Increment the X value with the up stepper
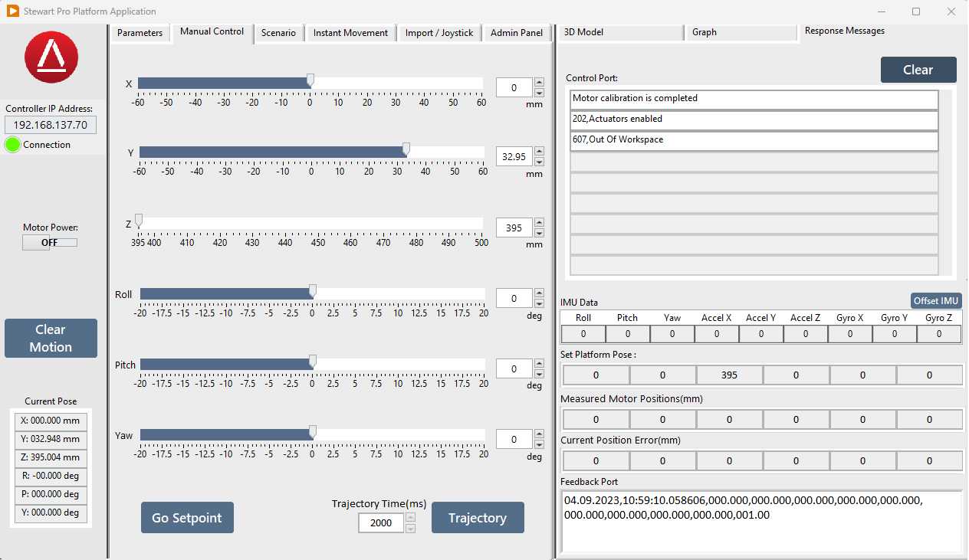969x560 pixels. point(539,83)
